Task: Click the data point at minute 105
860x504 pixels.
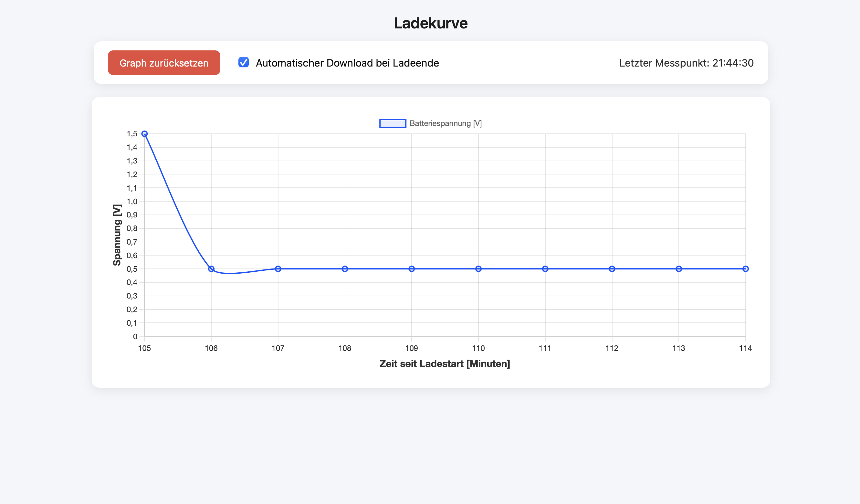Action: click(x=144, y=134)
